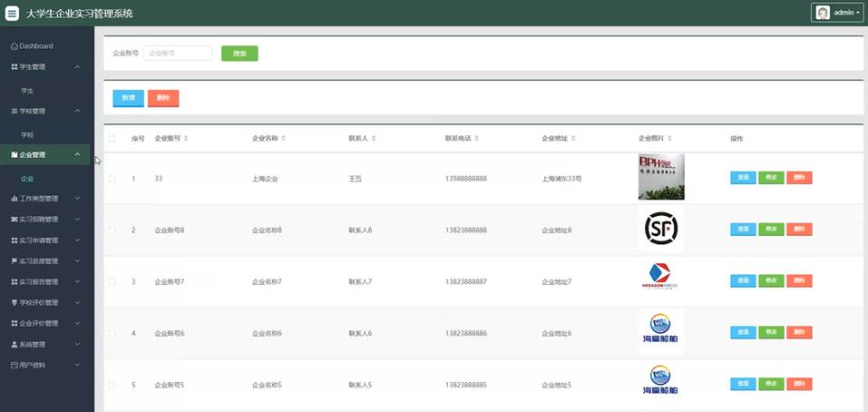Sort by 企业账号 column arrows
The width and height of the screenshot is (868, 412).
(x=186, y=139)
